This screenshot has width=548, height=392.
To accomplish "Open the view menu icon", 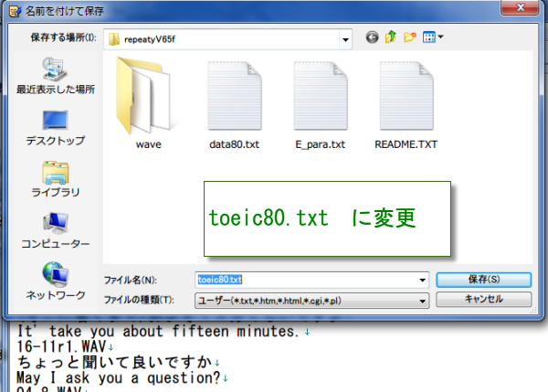I will [433, 37].
